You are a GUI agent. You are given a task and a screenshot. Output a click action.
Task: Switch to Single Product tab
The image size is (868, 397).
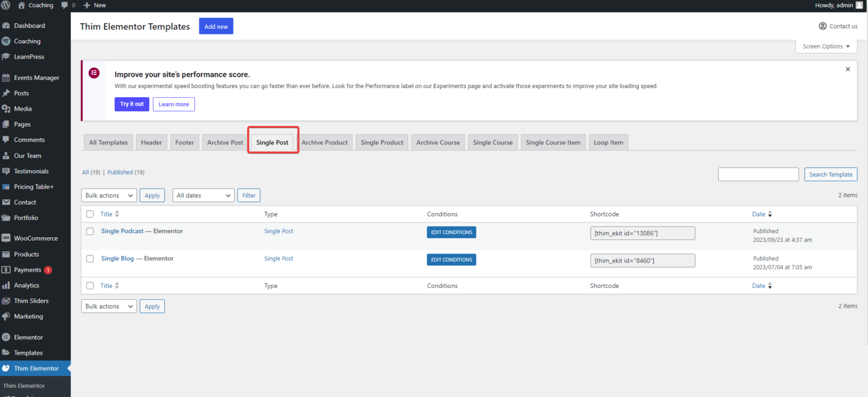click(382, 142)
